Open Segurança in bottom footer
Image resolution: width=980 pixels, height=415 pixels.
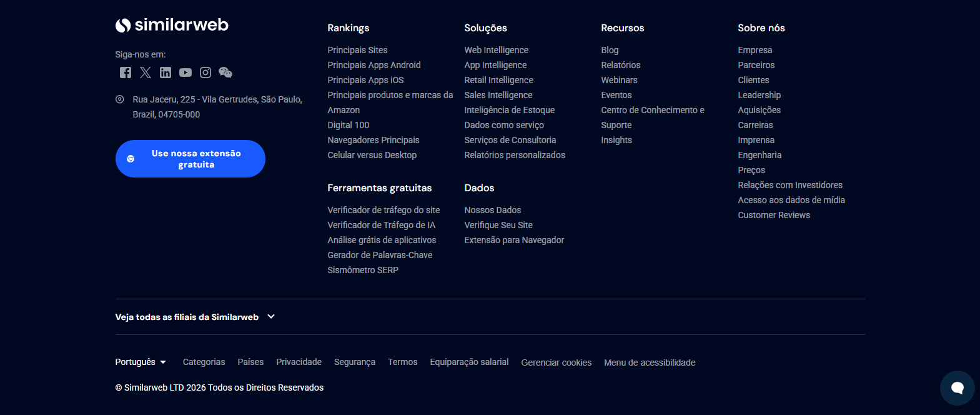coord(355,362)
